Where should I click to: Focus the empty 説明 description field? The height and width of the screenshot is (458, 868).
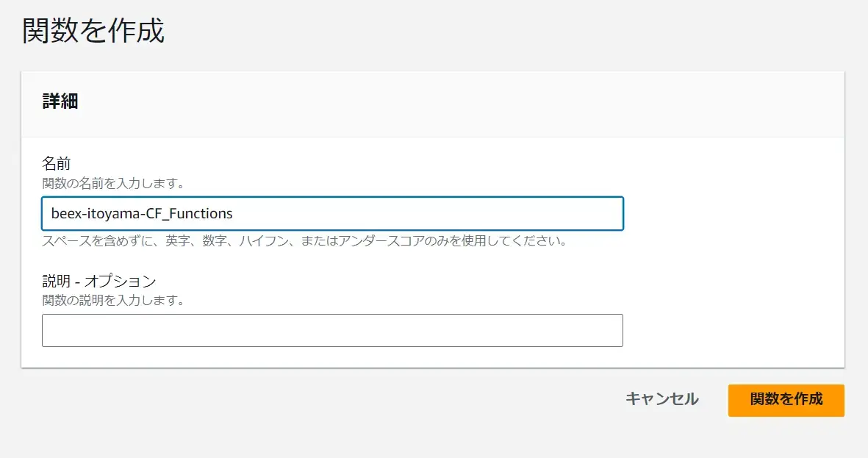[x=332, y=330]
